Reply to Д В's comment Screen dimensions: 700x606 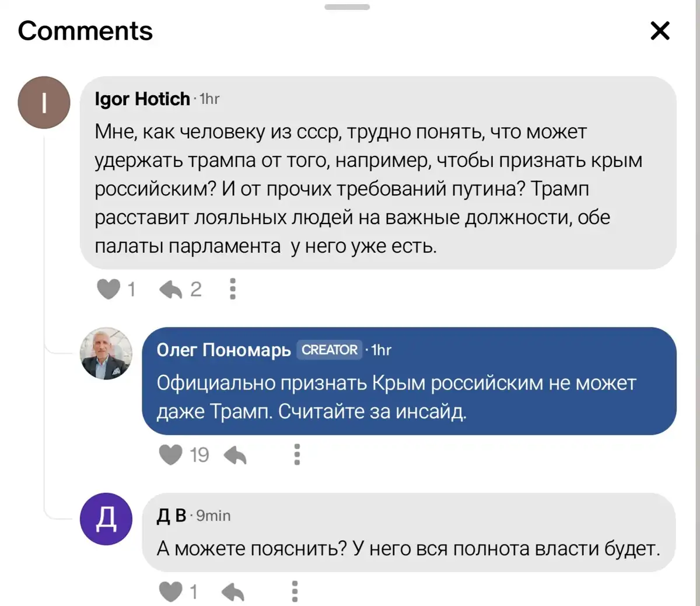[233, 592]
